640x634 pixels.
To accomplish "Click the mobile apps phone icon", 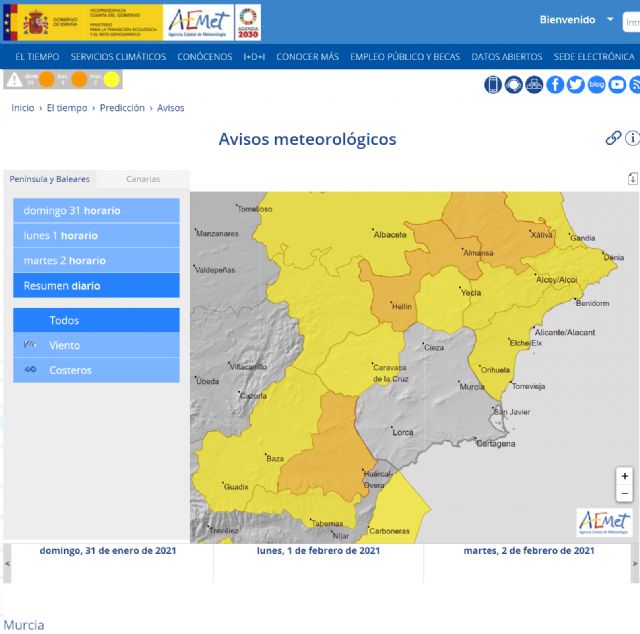I will (493, 85).
